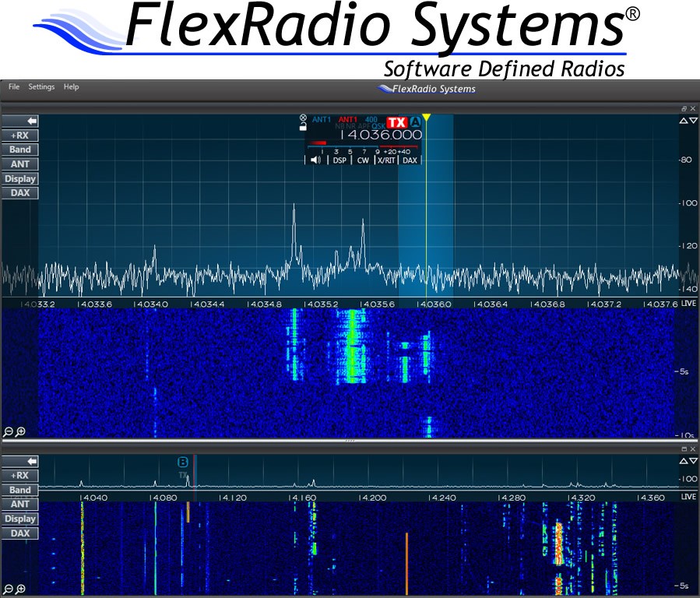Zoom in the lower panadapter bandwidth
This screenshot has width=700, height=598.
(20, 589)
